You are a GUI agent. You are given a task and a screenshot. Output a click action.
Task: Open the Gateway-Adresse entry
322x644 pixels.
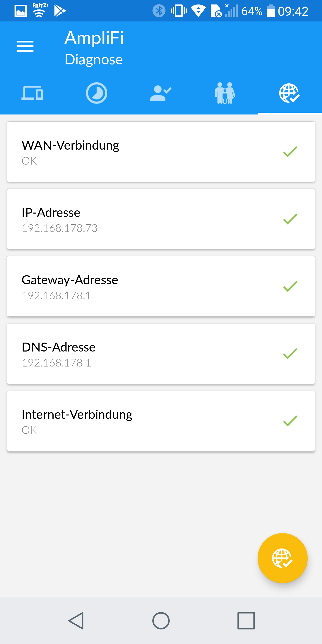[150, 286]
